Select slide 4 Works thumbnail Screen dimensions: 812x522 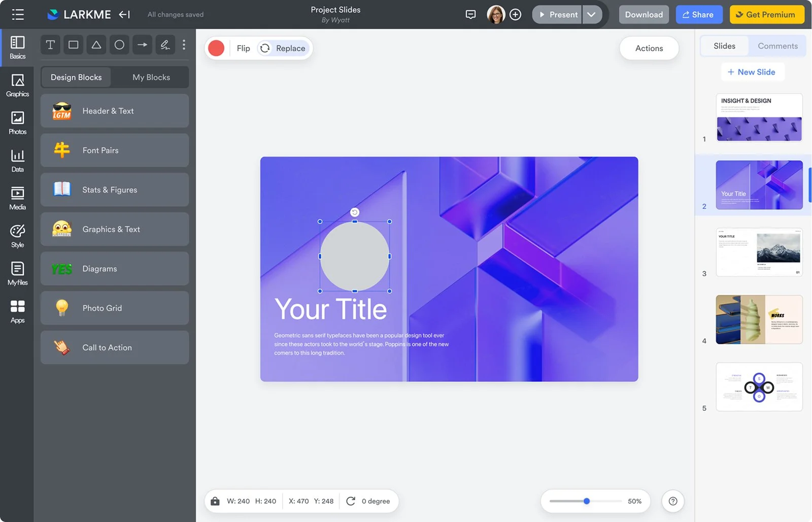coord(759,319)
